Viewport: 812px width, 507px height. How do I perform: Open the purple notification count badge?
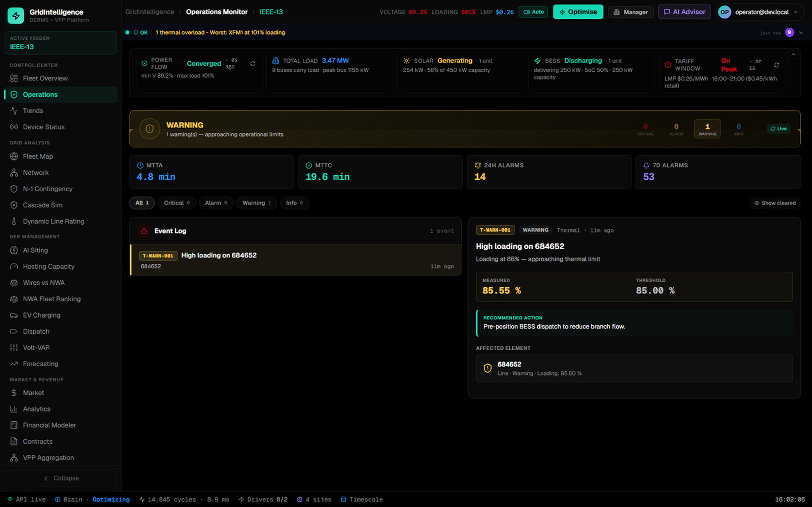pos(790,32)
